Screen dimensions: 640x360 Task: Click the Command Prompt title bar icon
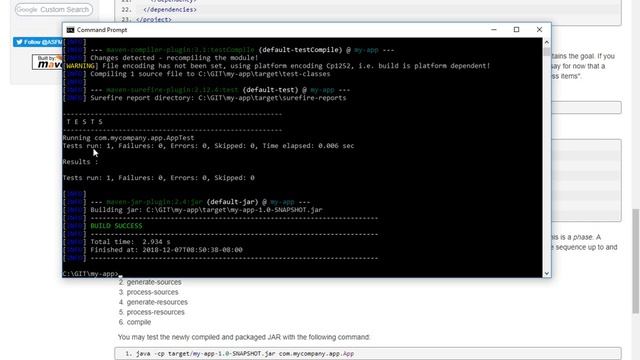coord(70,30)
